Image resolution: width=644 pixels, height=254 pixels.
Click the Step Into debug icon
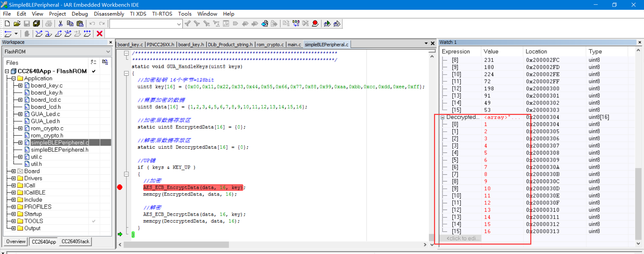click(x=49, y=34)
